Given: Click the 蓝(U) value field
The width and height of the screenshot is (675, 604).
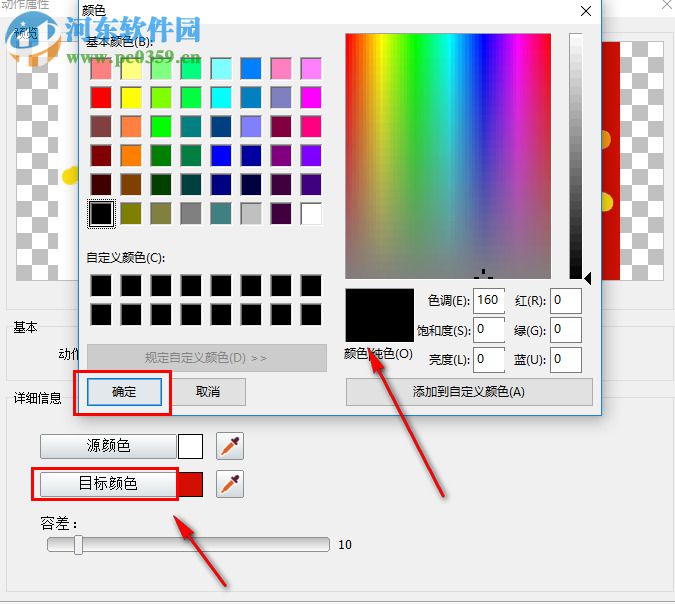Looking at the screenshot, I should (566, 359).
